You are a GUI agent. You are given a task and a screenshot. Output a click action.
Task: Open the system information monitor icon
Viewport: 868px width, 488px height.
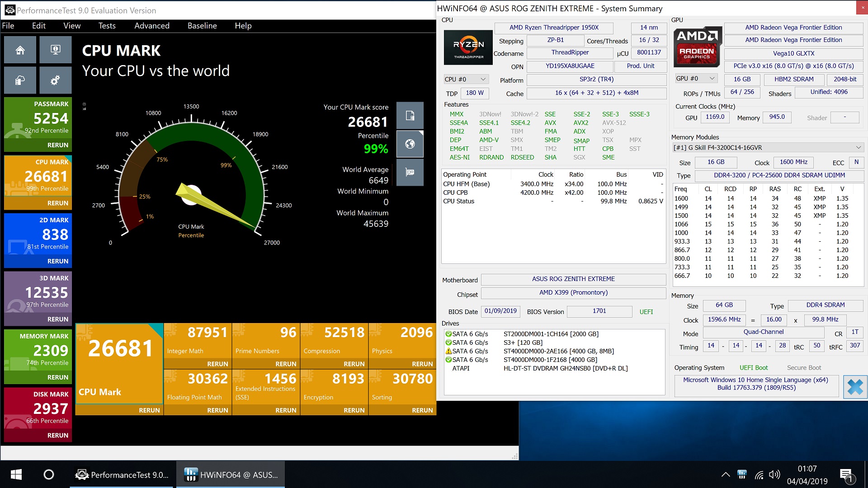point(56,50)
